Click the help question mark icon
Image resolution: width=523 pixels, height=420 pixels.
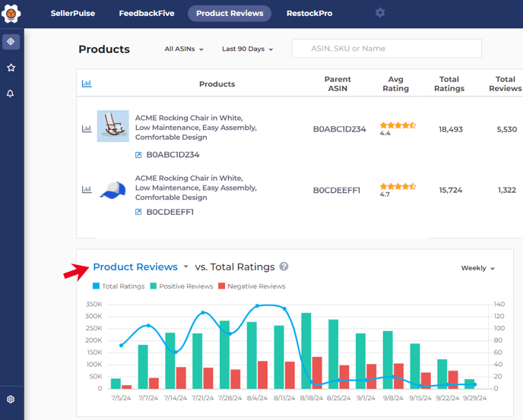[284, 267]
